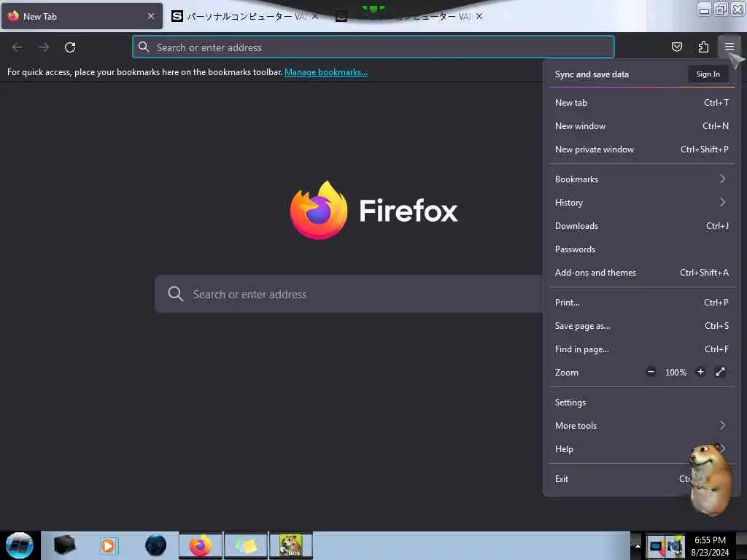
Task: Click the Save to Pocket icon
Action: click(x=676, y=47)
